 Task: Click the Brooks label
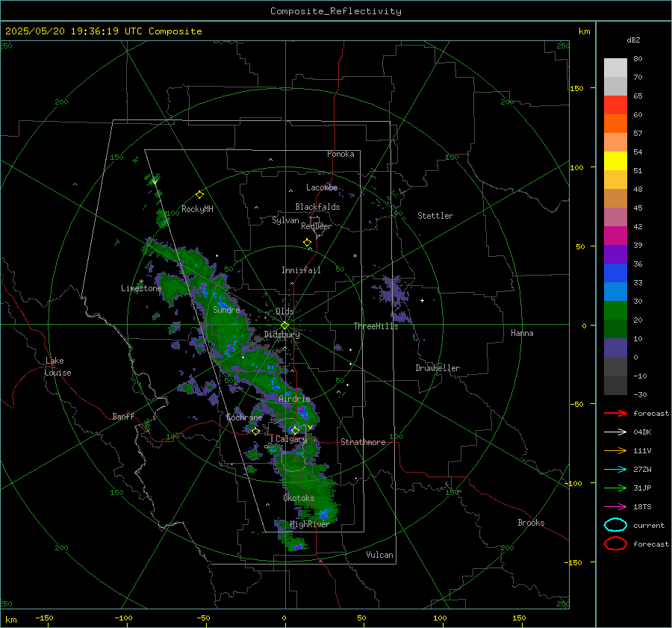click(x=531, y=523)
